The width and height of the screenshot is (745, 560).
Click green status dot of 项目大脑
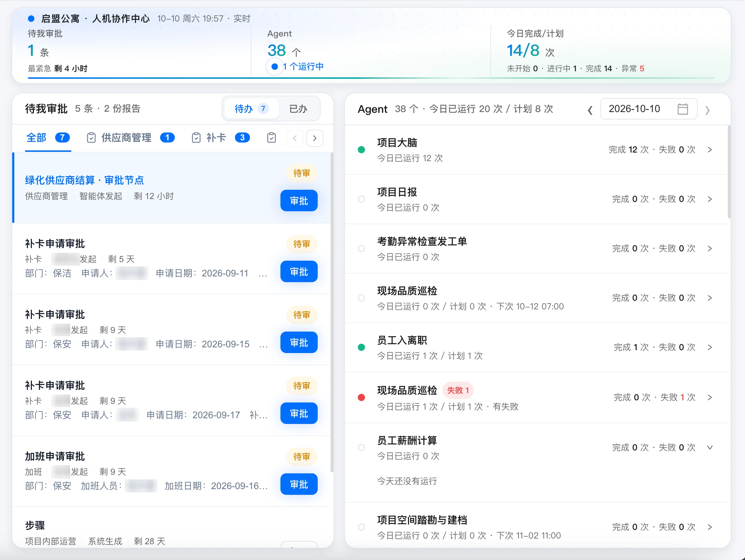361,150
